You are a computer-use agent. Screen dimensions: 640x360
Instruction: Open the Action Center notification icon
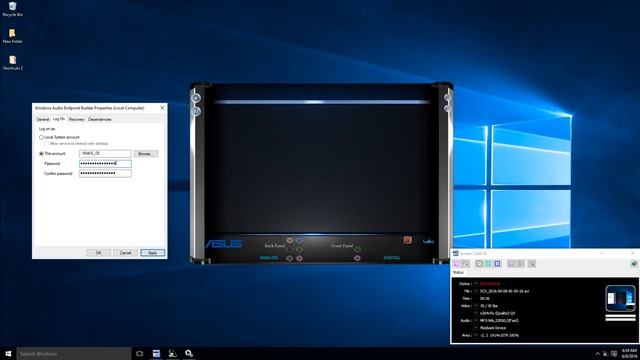pyautogui.click(x=613, y=354)
